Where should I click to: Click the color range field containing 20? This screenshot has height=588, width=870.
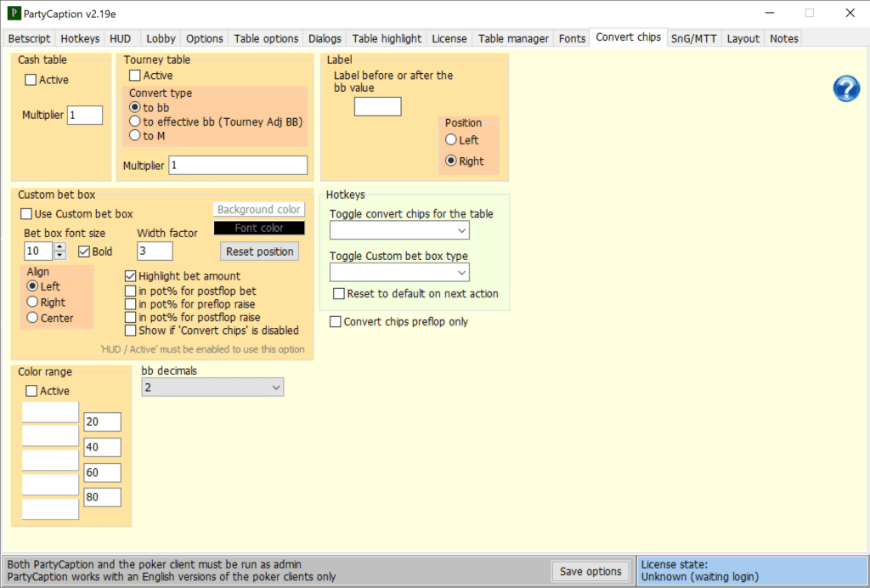pos(102,421)
